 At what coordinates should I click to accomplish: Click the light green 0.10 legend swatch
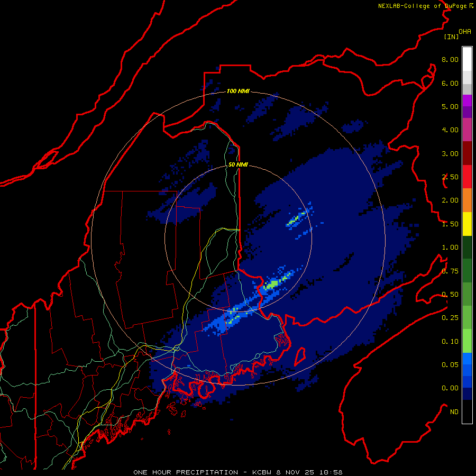tap(467, 341)
